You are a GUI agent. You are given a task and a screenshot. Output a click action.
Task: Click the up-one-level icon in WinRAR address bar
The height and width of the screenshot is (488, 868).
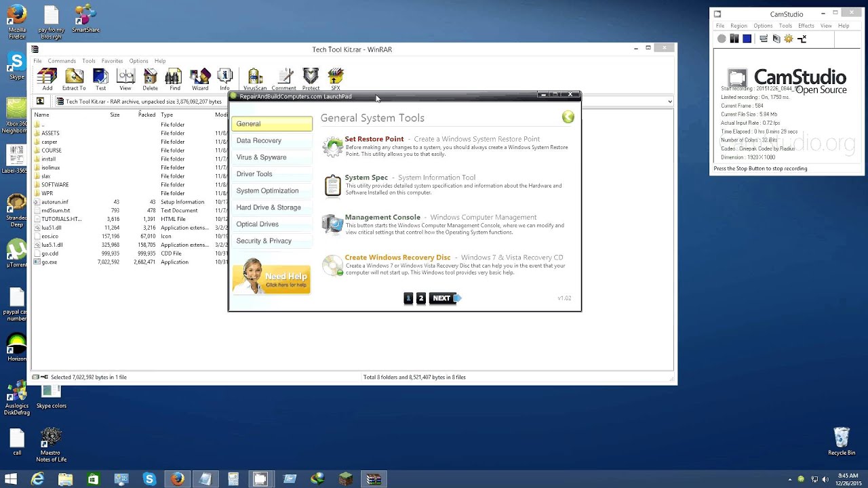coord(40,101)
